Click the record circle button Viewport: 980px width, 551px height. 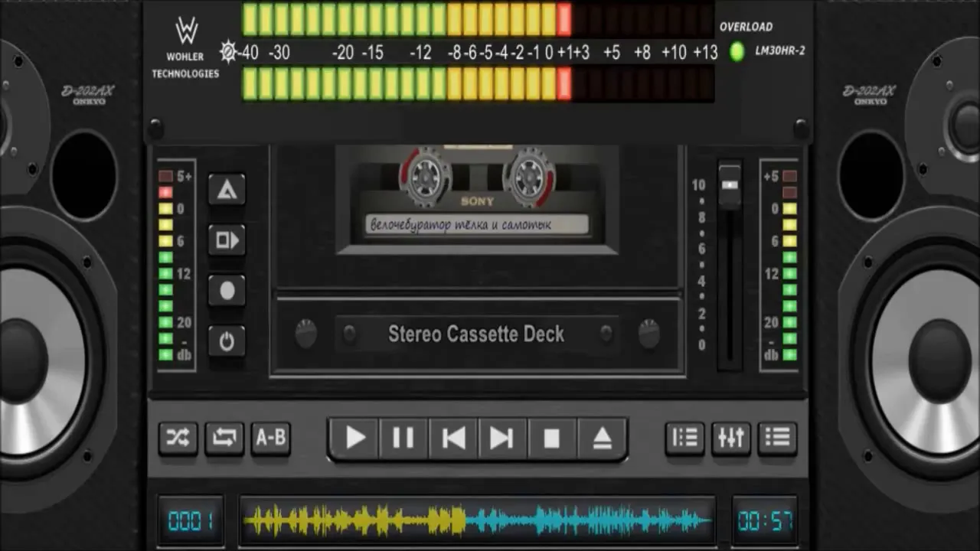pos(227,291)
